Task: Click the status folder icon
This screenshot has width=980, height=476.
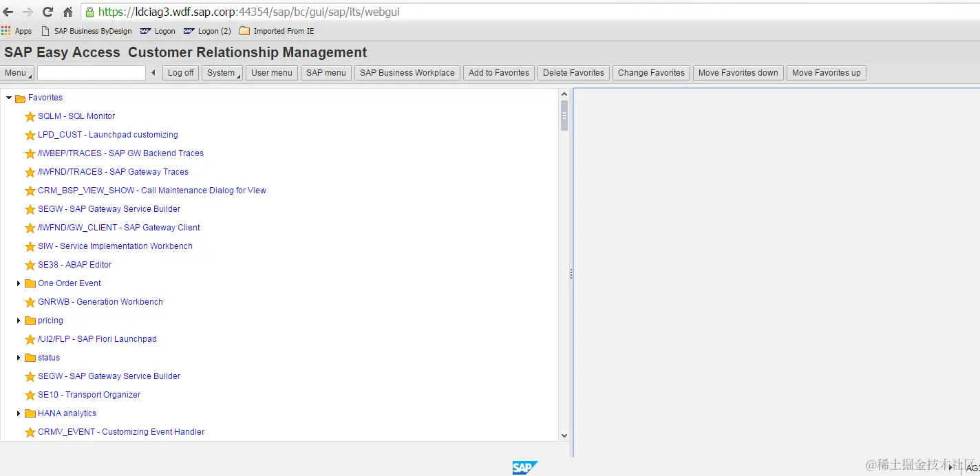Action: (30, 358)
